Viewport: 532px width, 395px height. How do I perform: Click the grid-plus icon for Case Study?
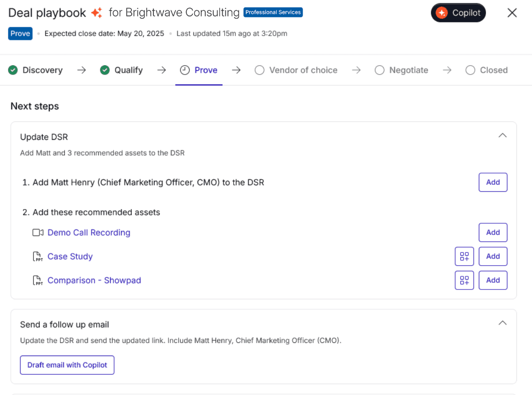pyautogui.click(x=464, y=256)
